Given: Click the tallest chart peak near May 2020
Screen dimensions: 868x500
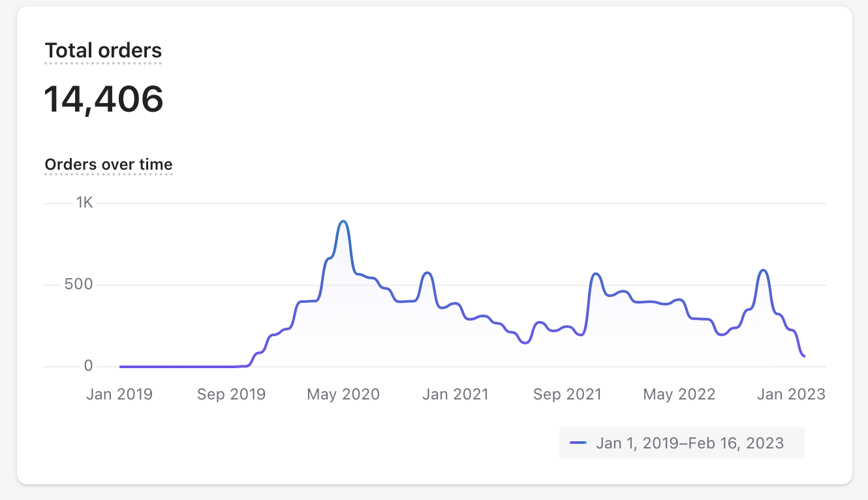Looking at the screenshot, I should 344,222.
